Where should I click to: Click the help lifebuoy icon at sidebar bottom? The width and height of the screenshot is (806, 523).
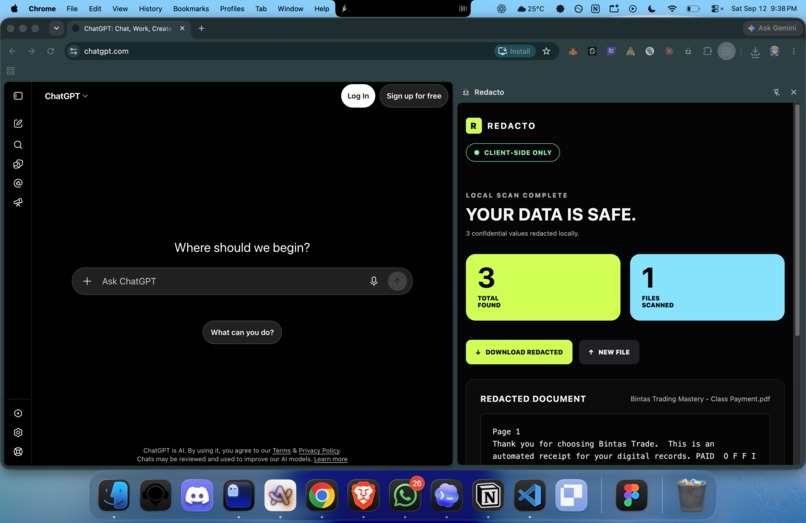coord(18,452)
